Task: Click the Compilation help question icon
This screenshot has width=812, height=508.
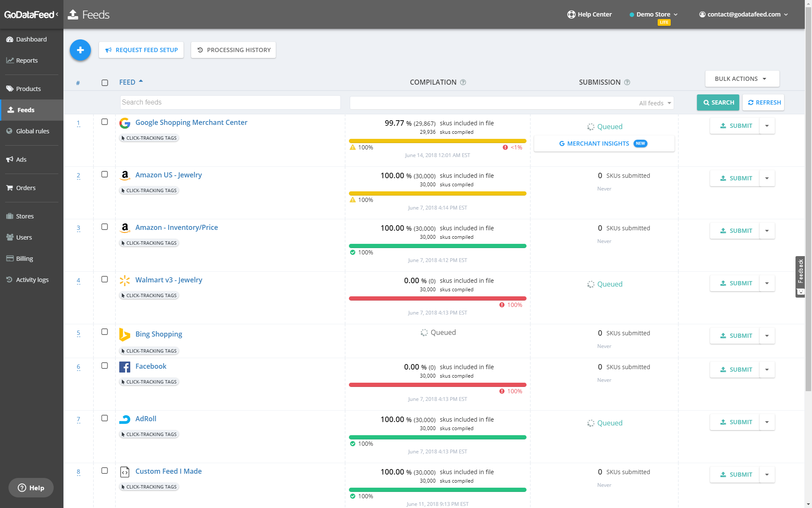Action: coord(463,82)
